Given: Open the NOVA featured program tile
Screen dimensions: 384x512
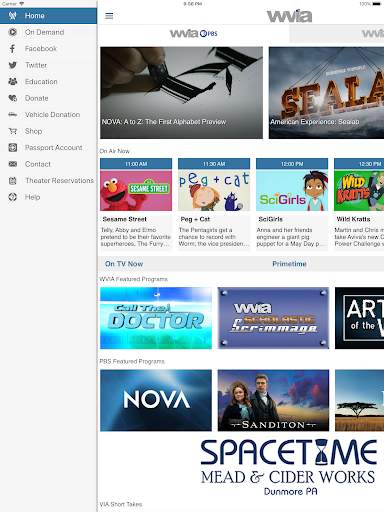Looking at the screenshot, I should 156,400.
